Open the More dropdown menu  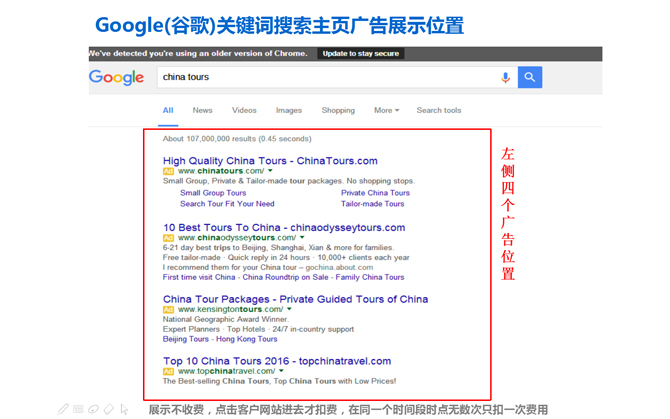pos(387,110)
